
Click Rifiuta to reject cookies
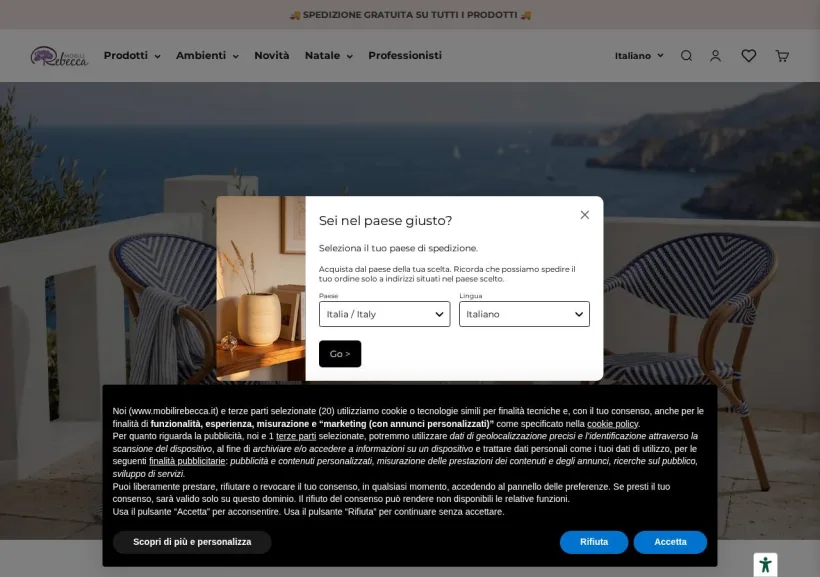pos(594,542)
